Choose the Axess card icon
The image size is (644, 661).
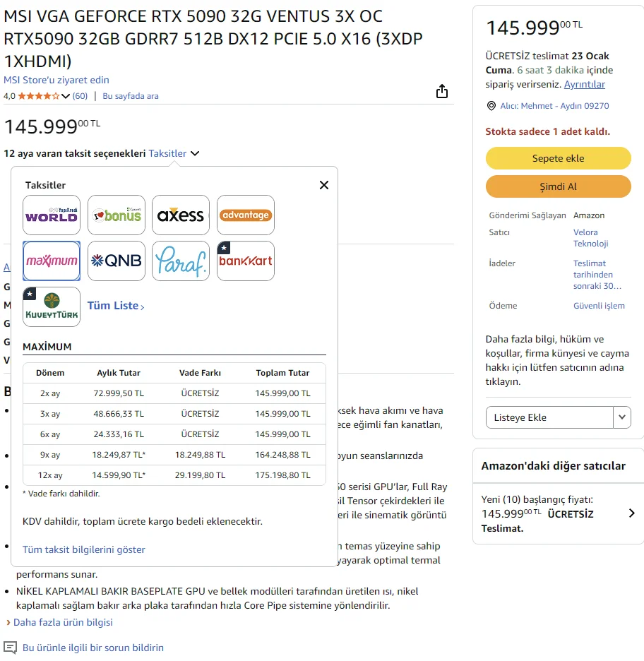(181, 215)
